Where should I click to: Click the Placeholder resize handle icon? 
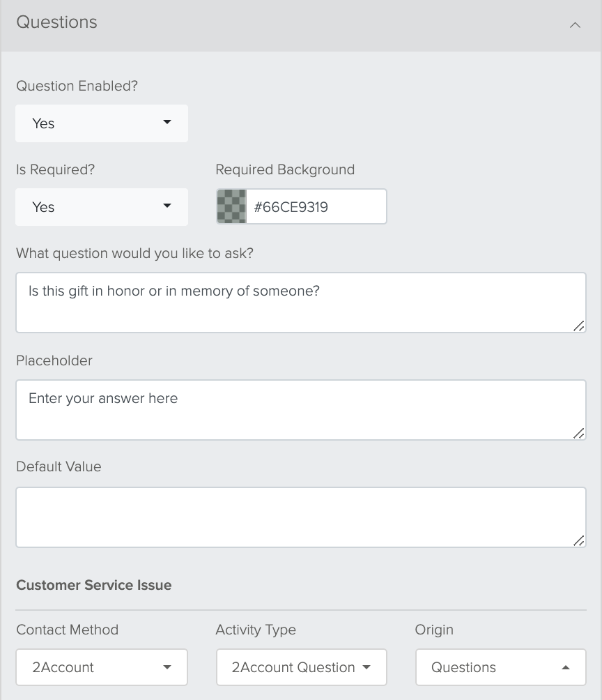[579, 434]
